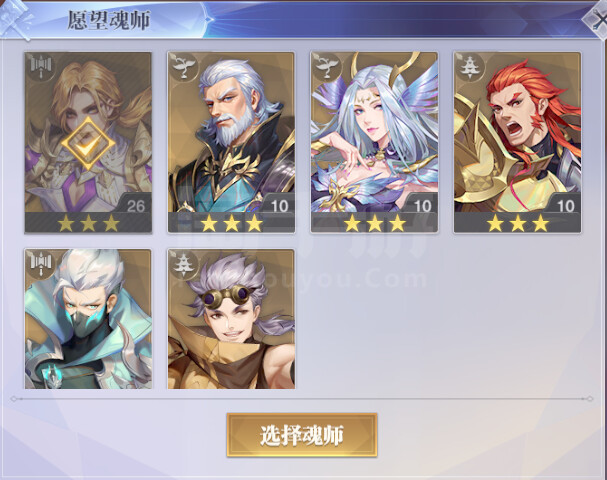Click wing class icon on bearded elder card
The width and height of the screenshot is (607, 480).
(184, 68)
